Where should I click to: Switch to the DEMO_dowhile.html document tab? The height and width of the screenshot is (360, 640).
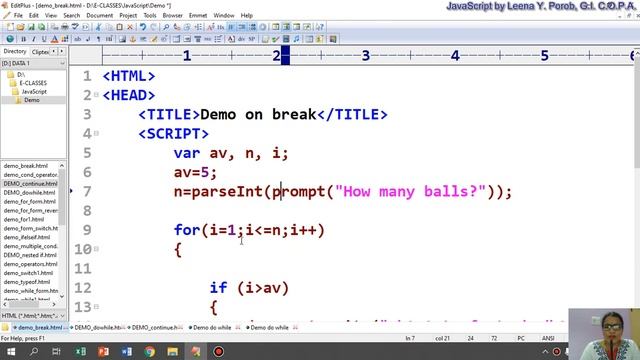coord(97,328)
